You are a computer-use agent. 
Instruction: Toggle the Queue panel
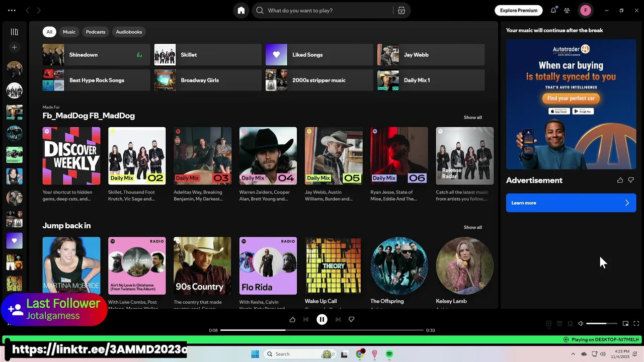pyautogui.click(x=559, y=324)
